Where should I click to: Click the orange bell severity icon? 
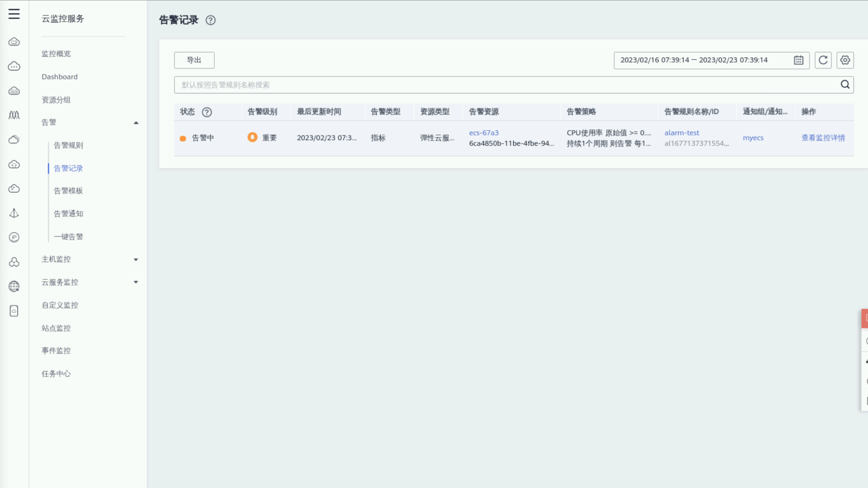point(252,137)
